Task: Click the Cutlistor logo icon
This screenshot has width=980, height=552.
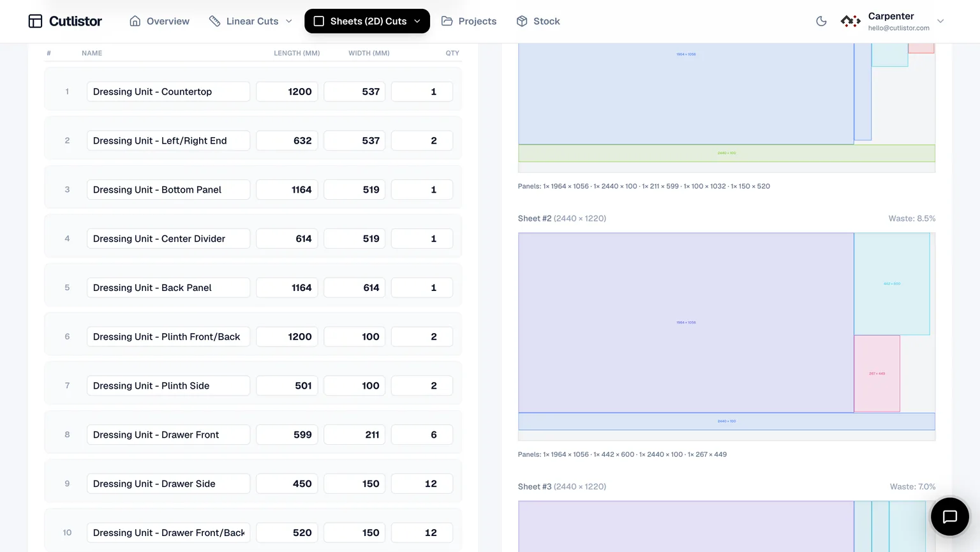Action: point(35,21)
